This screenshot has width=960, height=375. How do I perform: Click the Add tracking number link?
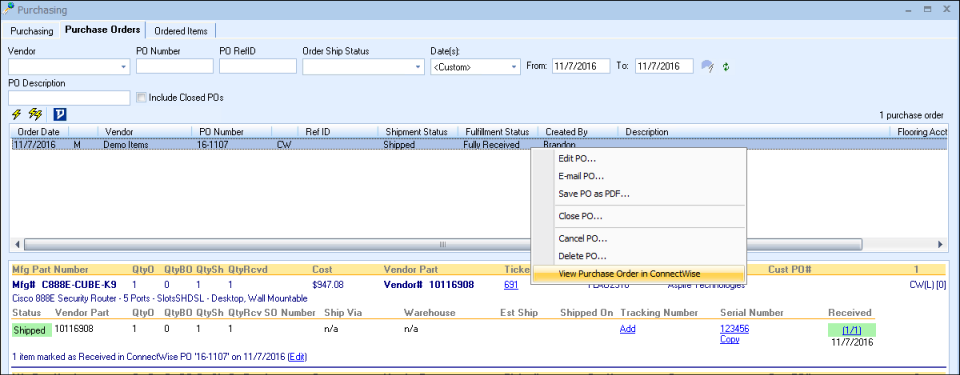point(628,329)
